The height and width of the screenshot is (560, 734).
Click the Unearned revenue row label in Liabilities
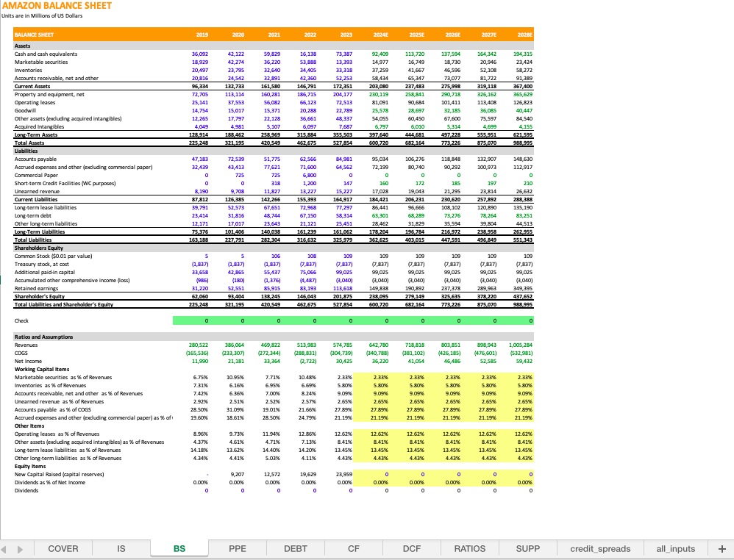point(37,191)
